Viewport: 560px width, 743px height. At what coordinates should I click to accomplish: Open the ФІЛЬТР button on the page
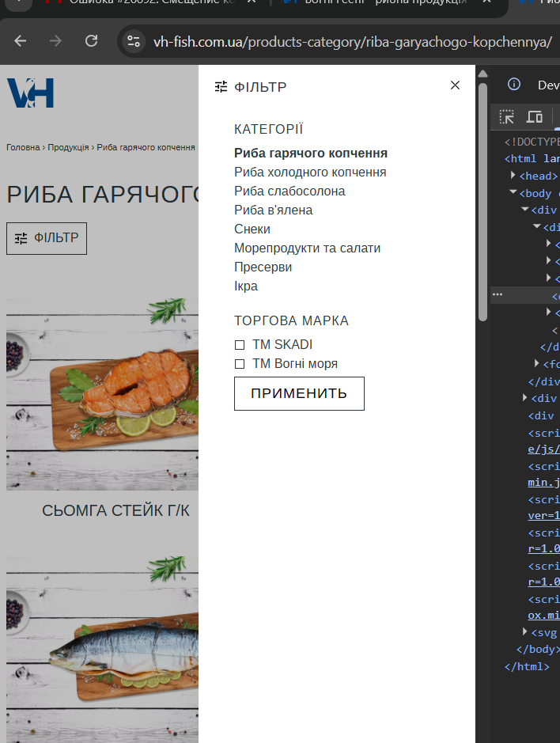[47, 238]
